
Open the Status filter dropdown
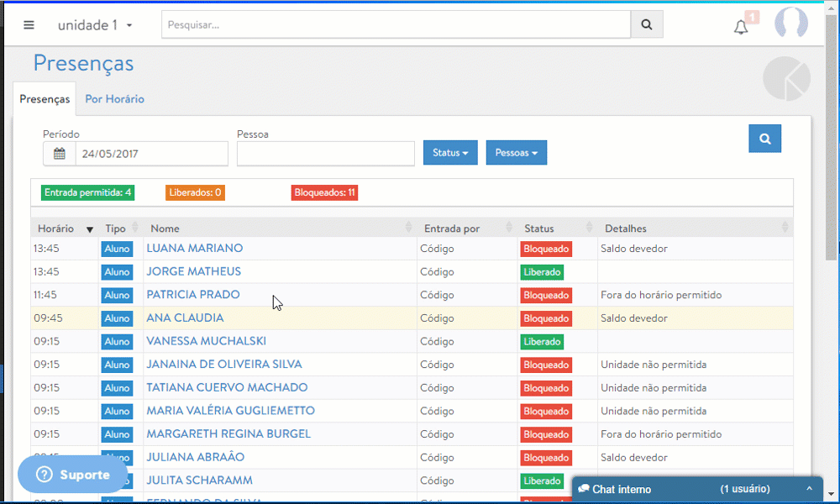pos(450,153)
